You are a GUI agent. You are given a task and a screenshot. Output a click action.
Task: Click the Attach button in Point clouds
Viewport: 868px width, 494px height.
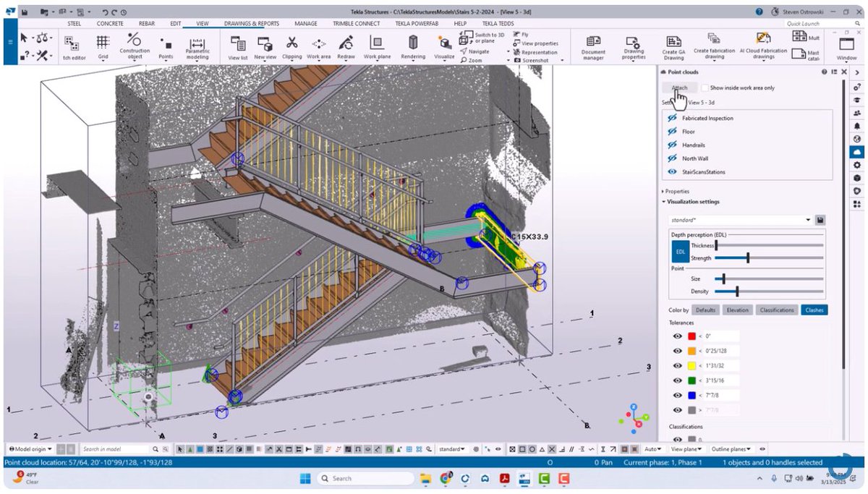coord(678,88)
